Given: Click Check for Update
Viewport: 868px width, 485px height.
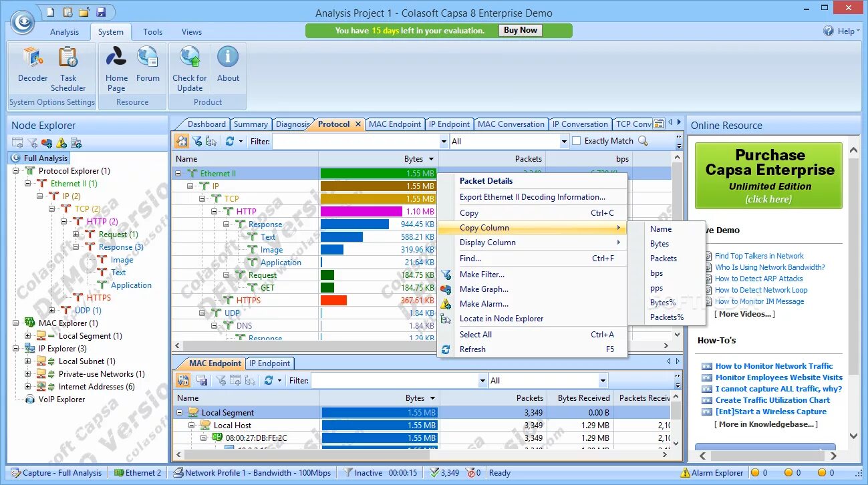Looking at the screenshot, I should pyautogui.click(x=190, y=67).
